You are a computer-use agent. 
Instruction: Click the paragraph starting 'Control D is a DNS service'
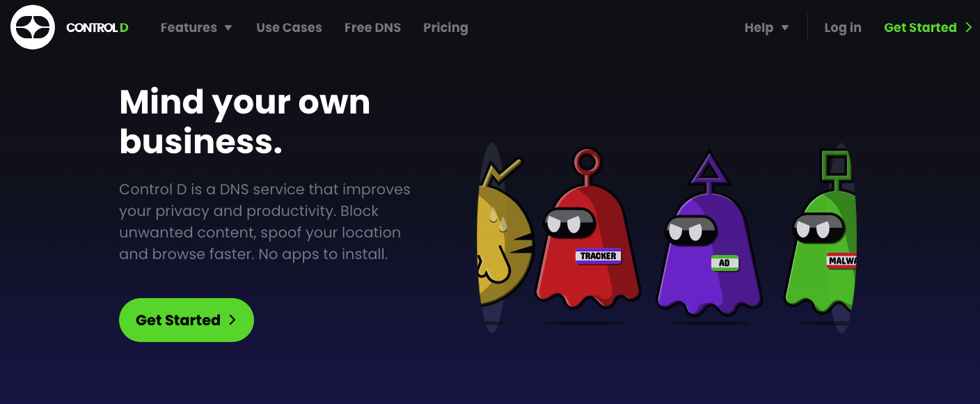point(264,222)
